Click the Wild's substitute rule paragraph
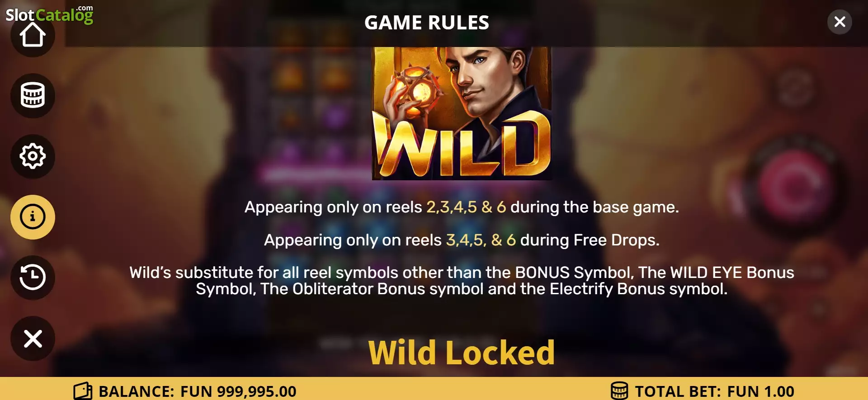Viewport: 868px width, 400px height. click(x=462, y=281)
